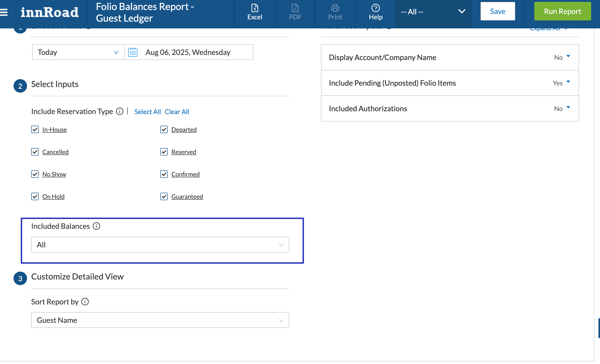
Task: Expand the Today date range dropdown
Action: point(78,52)
